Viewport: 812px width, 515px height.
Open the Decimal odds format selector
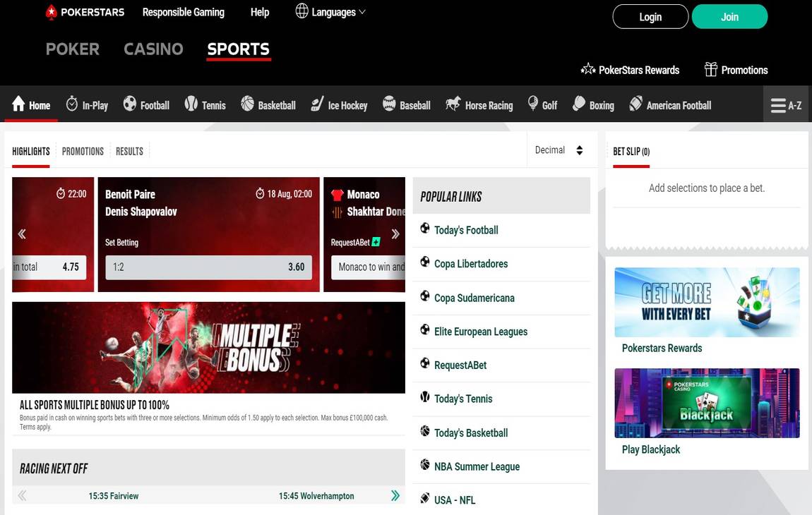tap(560, 150)
